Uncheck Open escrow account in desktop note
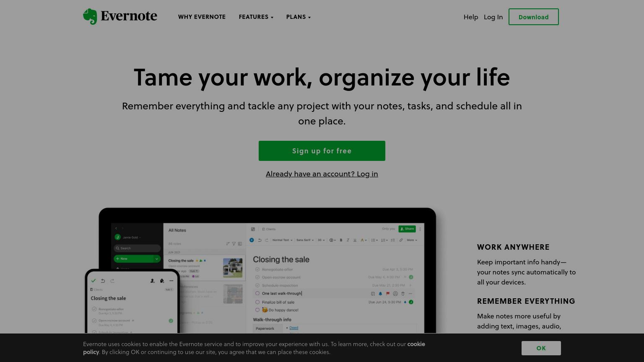644x362 pixels. (x=257, y=277)
